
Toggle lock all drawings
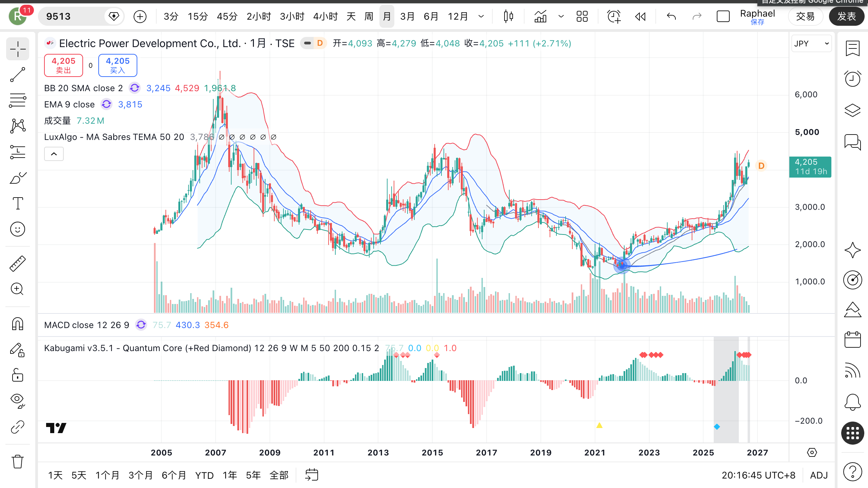18,375
